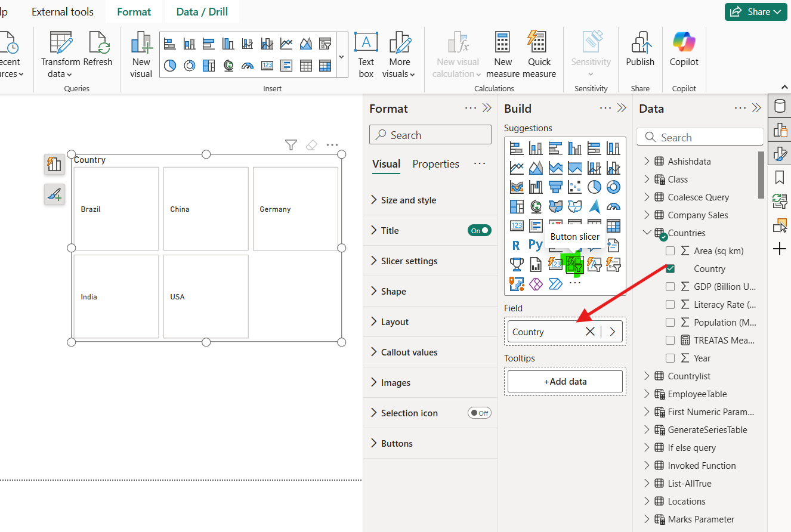The width and height of the screenshot is (791, 532).
Task: Select the pie chart visual from Insert gallery
Action: coord(170,66)
